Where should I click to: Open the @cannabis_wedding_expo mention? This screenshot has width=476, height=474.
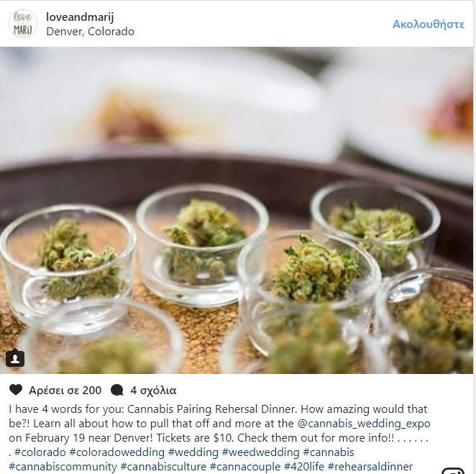coord(364,424)
